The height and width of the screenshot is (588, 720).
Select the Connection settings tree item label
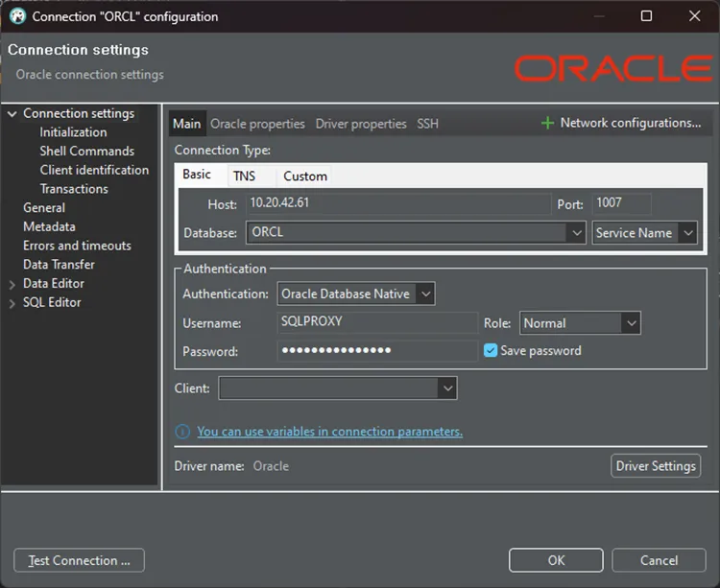[x=79, y=113]
